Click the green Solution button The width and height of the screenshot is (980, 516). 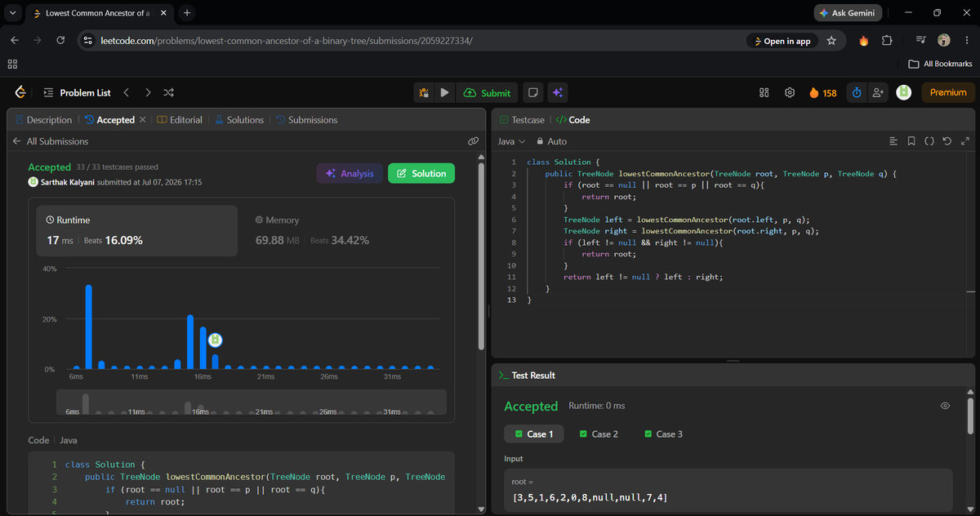421,173
